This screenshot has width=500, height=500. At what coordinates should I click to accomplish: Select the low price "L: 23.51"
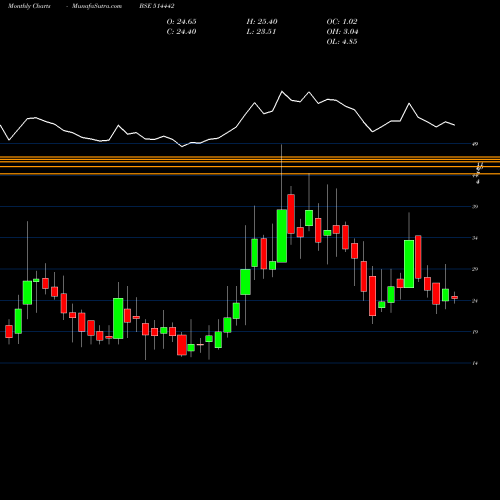[x=261, y=32]
